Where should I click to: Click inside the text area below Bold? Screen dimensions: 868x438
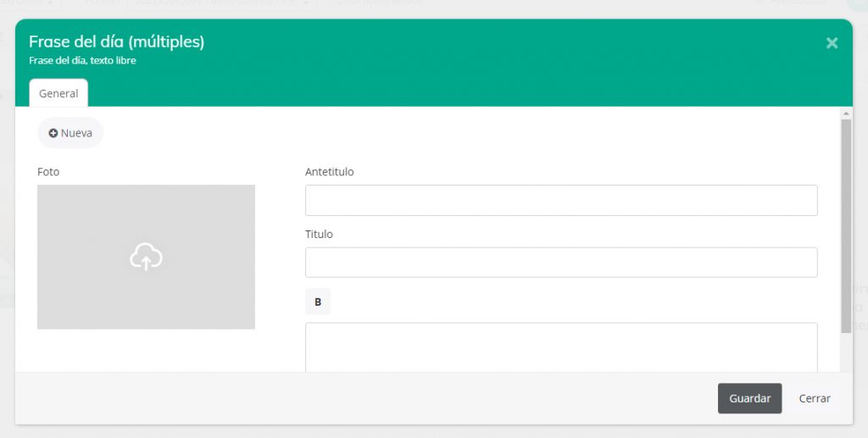click(x=560, y=347)
